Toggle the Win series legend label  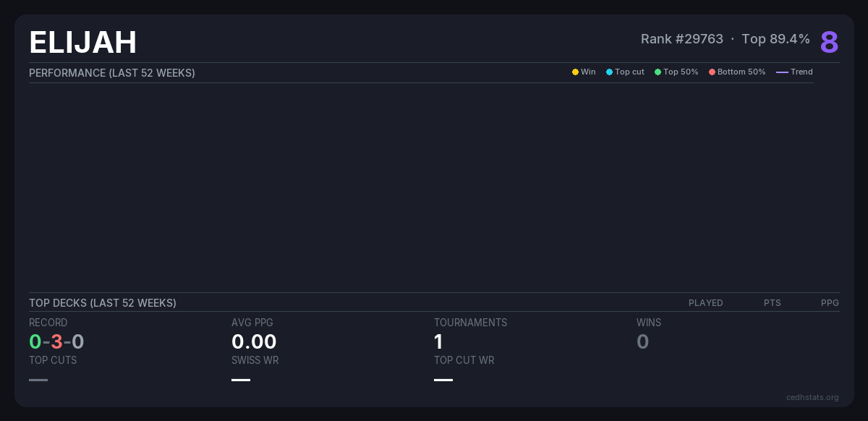click(588, 72)
